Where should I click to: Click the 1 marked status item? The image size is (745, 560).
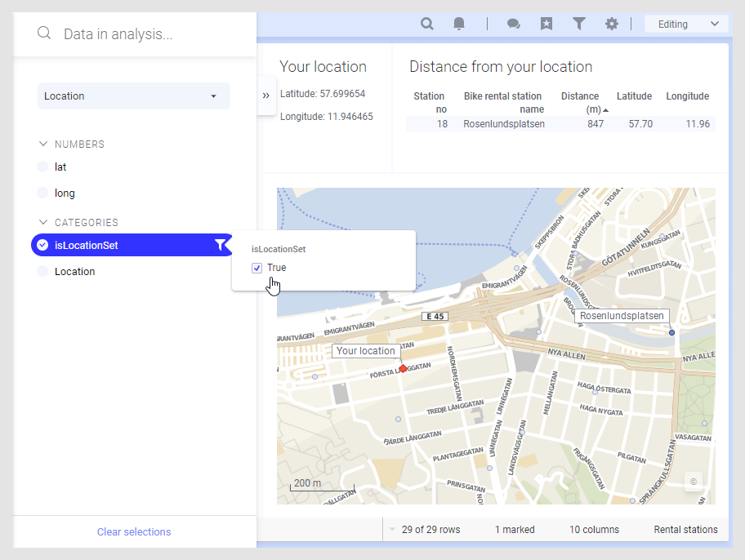(515, 529)
